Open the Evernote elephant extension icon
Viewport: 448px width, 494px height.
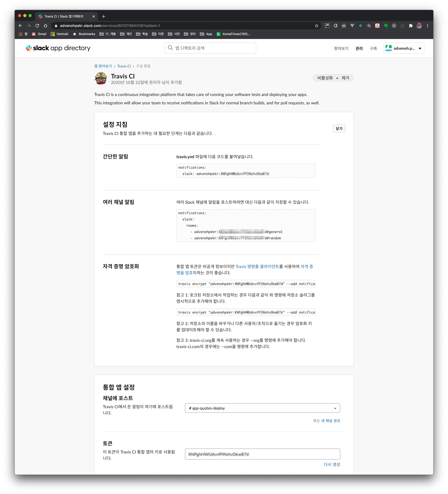(386, 26)
